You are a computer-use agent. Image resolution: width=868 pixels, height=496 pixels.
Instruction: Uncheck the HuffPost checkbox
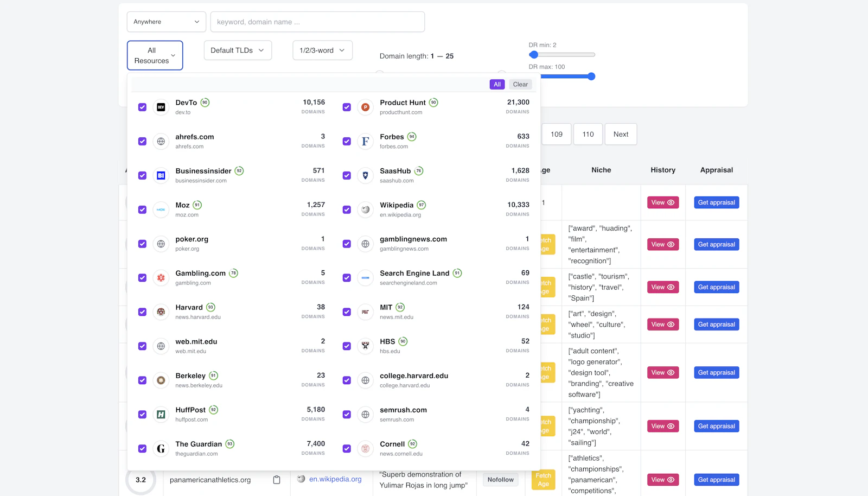142,415
